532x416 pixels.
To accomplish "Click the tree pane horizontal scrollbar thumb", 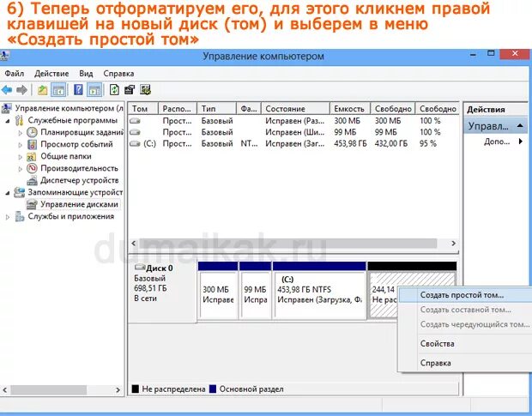I will 48,390.
